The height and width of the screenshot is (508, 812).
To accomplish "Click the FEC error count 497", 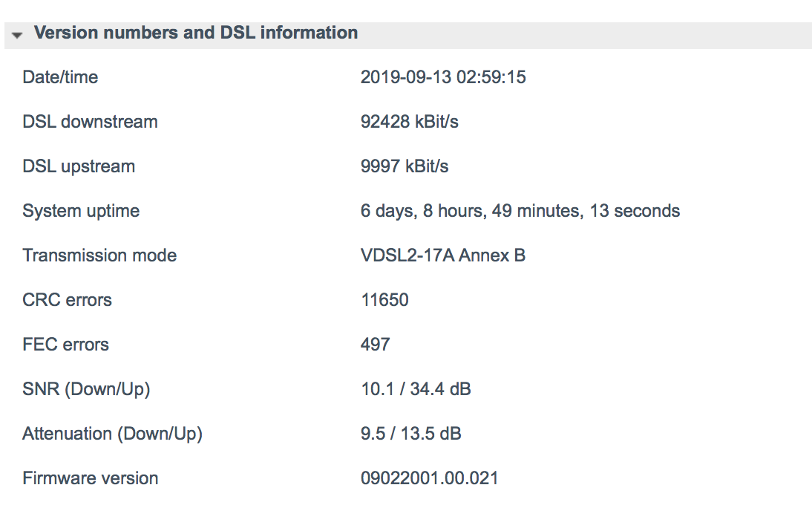I will tap(376, 345).
